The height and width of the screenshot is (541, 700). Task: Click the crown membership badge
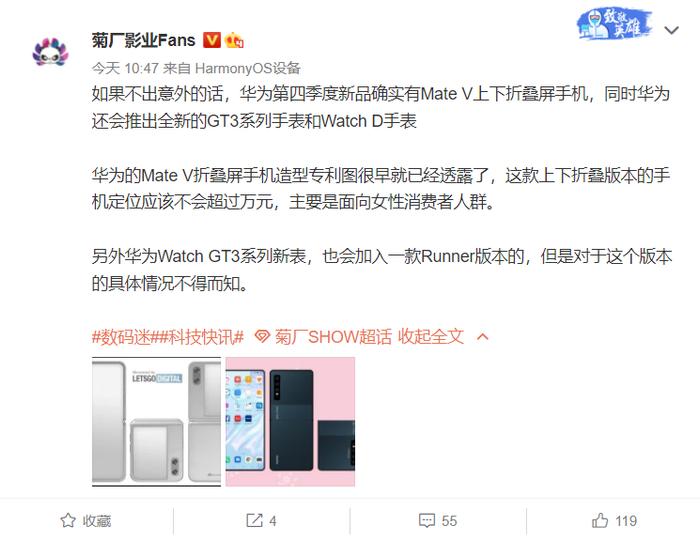coord(234,41)
